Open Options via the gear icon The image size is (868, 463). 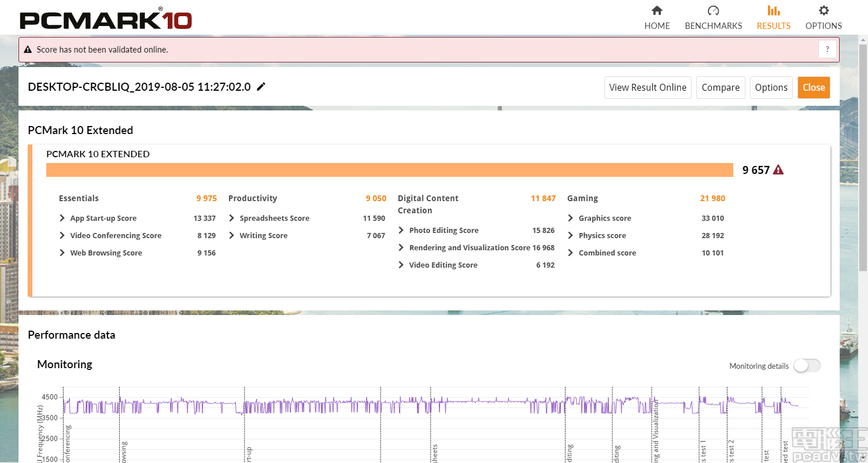coord(823,10)
